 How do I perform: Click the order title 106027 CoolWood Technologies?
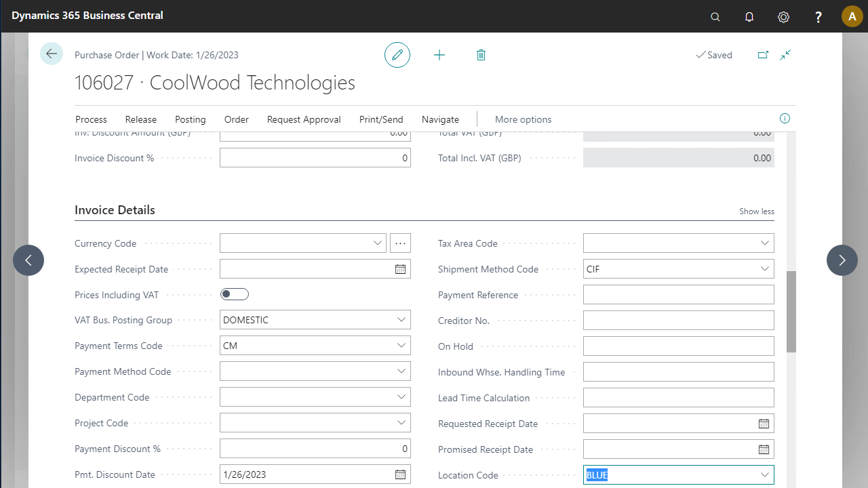coord(215,83)
